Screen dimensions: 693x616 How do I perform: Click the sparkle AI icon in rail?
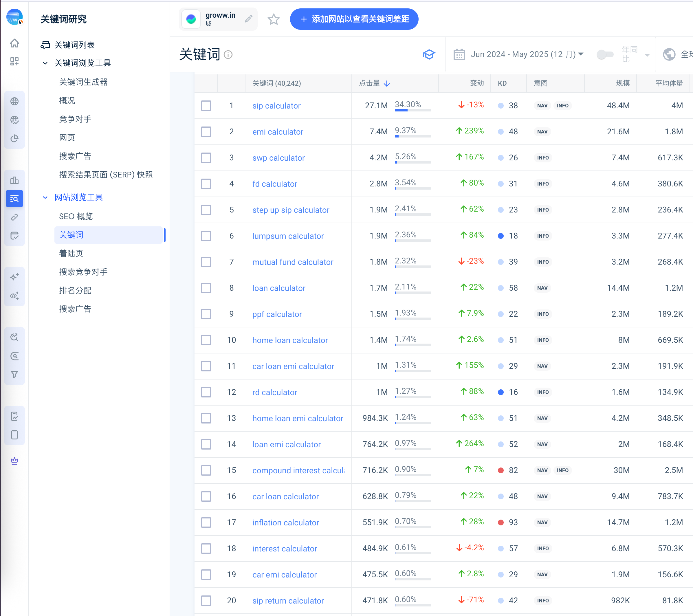[14, 277]
